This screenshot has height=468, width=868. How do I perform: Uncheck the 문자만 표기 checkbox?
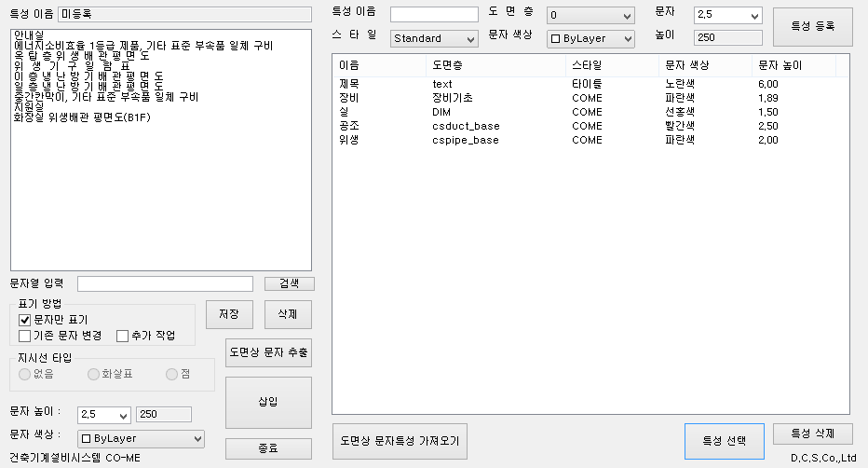26,320
